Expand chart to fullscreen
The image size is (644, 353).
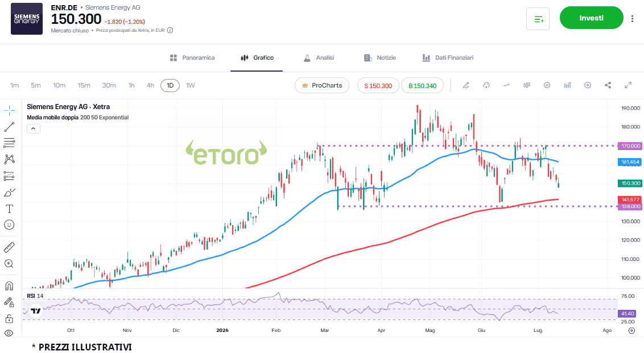pyautogui.click(x=628, y=85)
